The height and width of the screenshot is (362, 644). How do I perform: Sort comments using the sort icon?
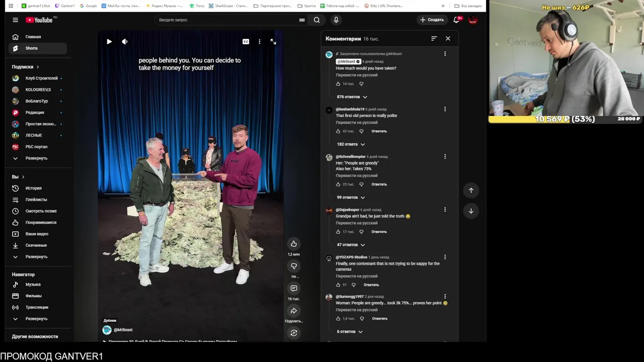pyautogui.click(x=434, y=38)
